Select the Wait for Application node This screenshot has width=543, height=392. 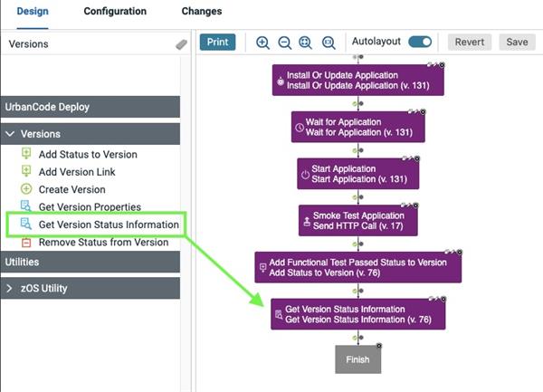(x=358, y=127)
